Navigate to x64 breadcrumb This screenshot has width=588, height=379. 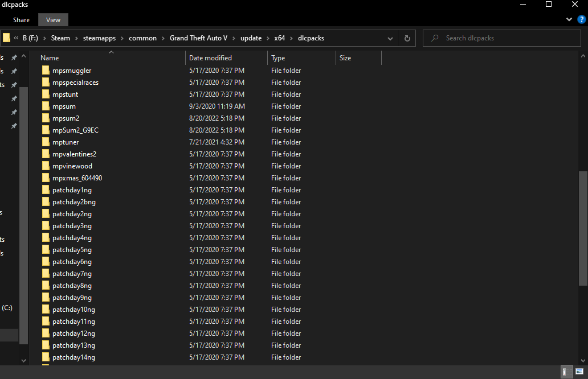[279, 38]
